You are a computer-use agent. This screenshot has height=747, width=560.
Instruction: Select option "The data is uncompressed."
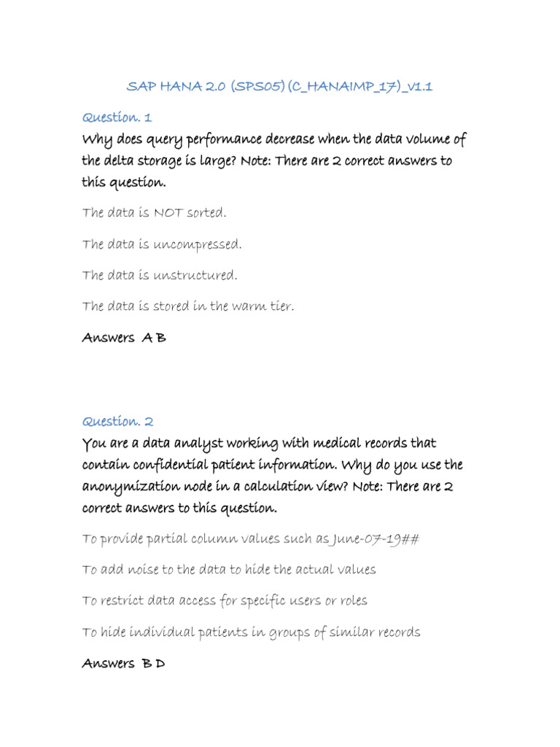point(162,244)
